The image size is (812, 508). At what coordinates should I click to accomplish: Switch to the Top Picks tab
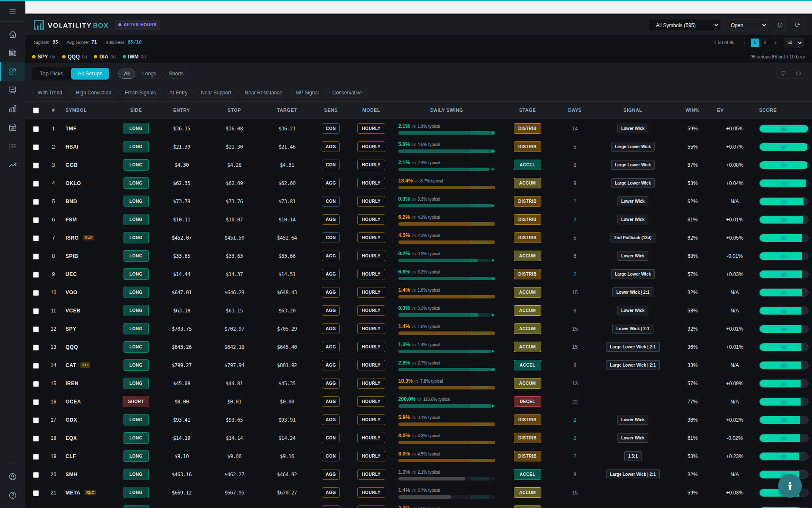[x=52, y=74]
